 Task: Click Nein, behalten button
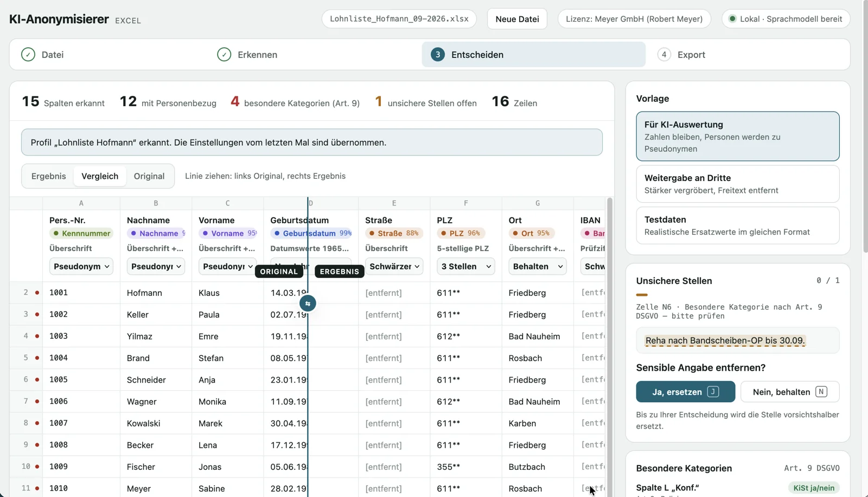tap(790, 392)
